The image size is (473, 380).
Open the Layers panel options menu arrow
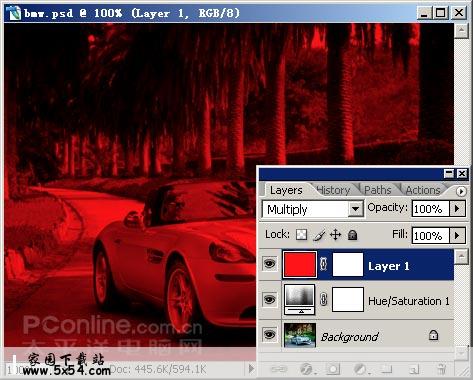[461, 191]
